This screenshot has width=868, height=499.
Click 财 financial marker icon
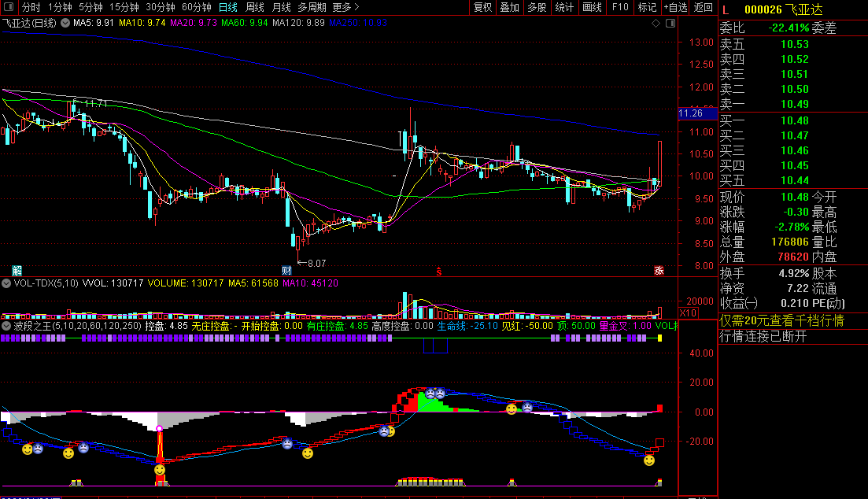(x=286, y=270)
